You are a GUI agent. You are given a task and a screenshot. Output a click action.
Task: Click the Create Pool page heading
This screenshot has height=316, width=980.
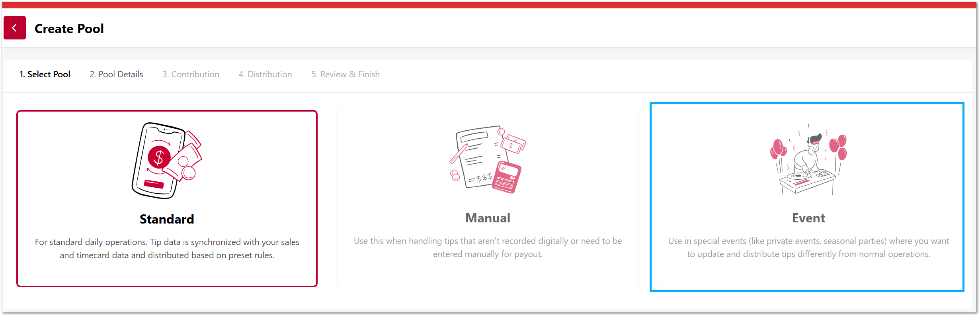tap(69, 29)
